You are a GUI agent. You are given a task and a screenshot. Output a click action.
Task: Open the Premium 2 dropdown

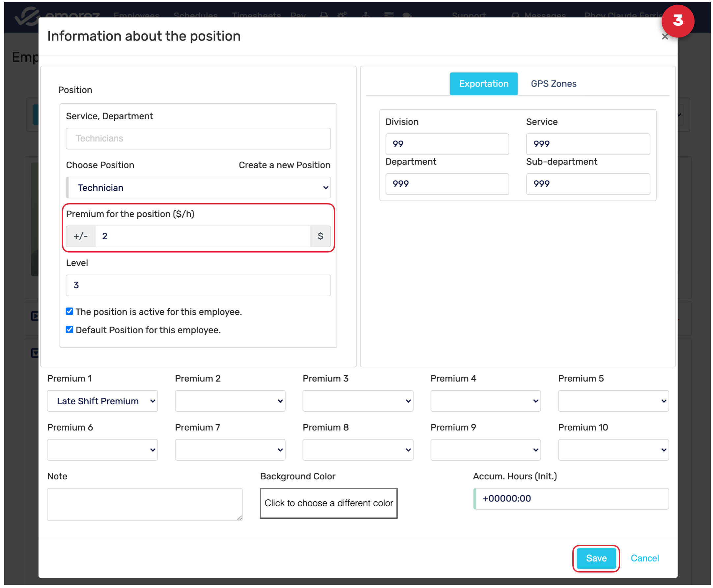coord(230,401)
